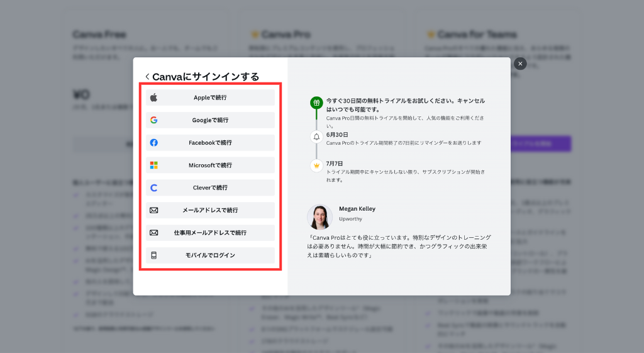Image resolution: width=644 pixels, height=353 pixels.
Task: Click the Canvaにサインインする title
Action: pos(206,77)
